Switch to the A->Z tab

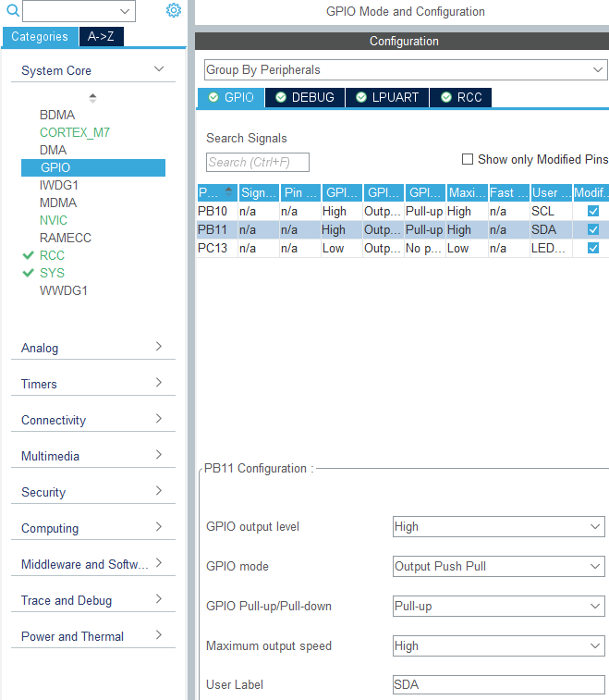click(x=102, y=37)
